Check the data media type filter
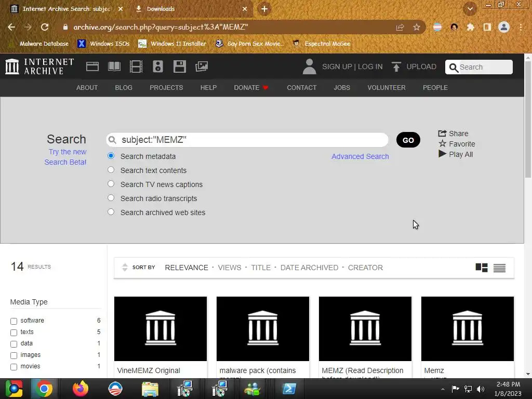 (14, 344)
